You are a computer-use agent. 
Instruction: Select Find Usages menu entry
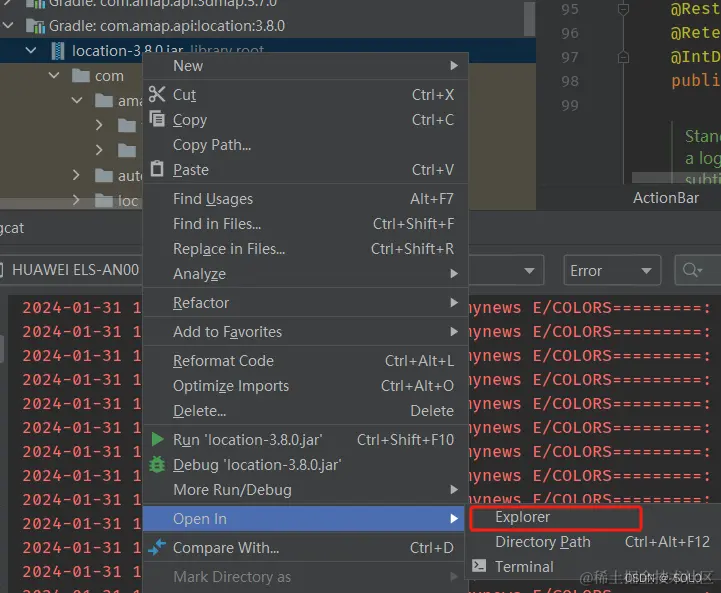coord(305,199)
